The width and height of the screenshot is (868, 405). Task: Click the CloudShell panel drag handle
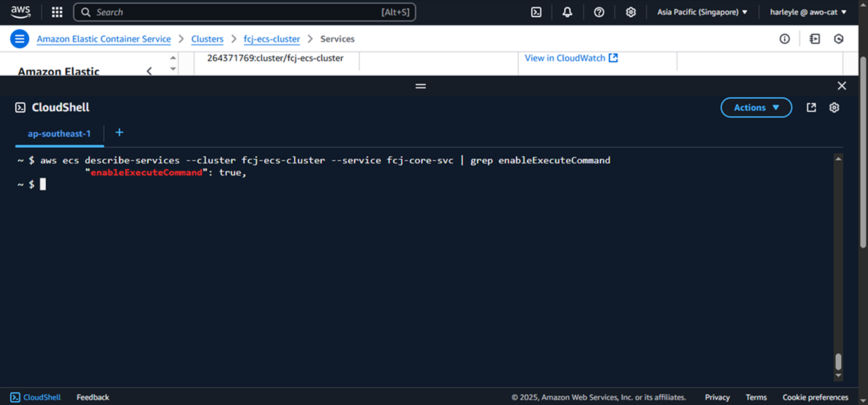421,86
